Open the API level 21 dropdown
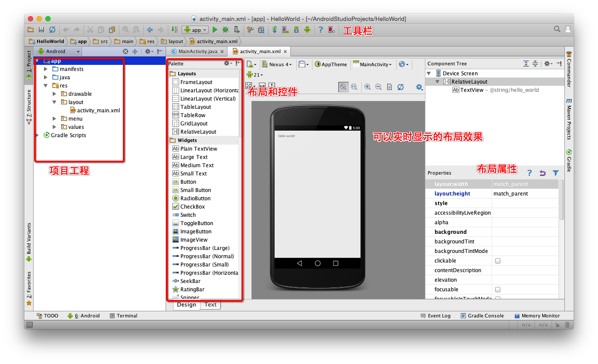Image resolution: width=598 pixels, height=364 pixels. click(255, 75)
